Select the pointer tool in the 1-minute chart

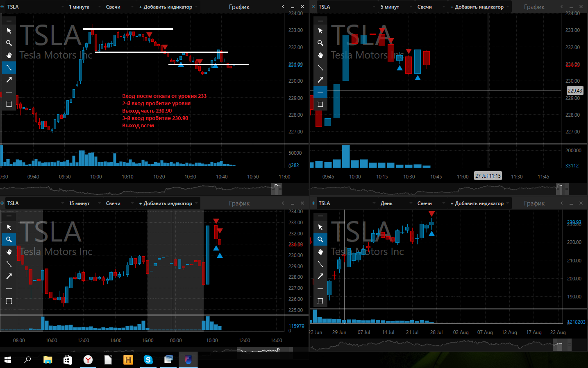coord(9,31)
